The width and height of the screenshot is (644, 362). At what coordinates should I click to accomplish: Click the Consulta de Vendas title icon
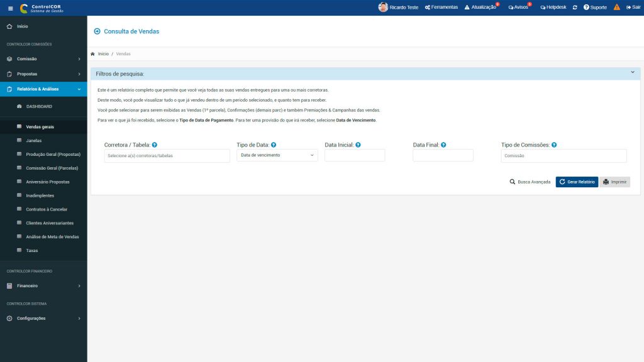[97, 31]
